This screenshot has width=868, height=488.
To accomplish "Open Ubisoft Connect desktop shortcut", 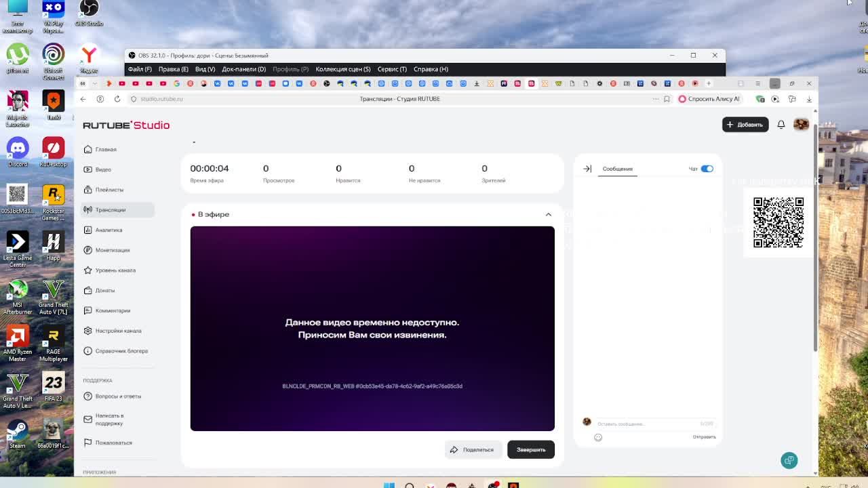I will click(x=53, y=62).
